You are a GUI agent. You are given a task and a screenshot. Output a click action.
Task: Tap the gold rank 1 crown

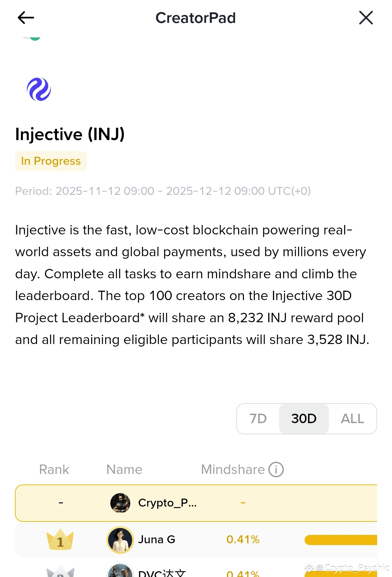tap(60, 540)
